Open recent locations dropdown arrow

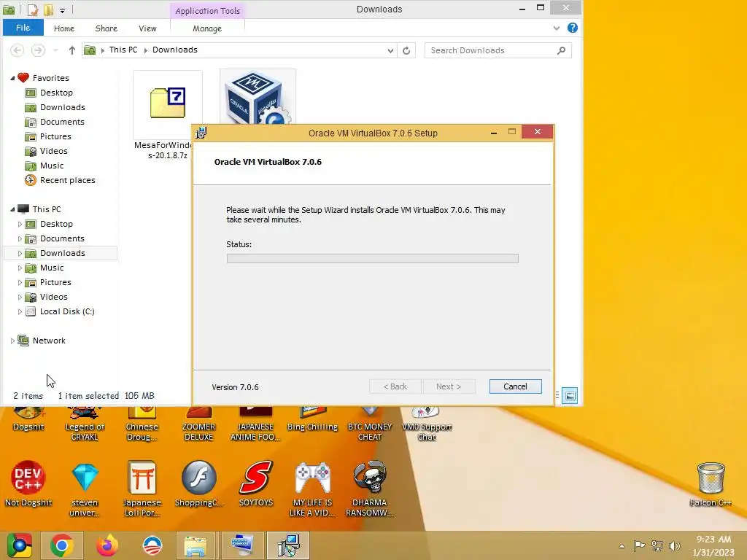(x=55, y=50)
